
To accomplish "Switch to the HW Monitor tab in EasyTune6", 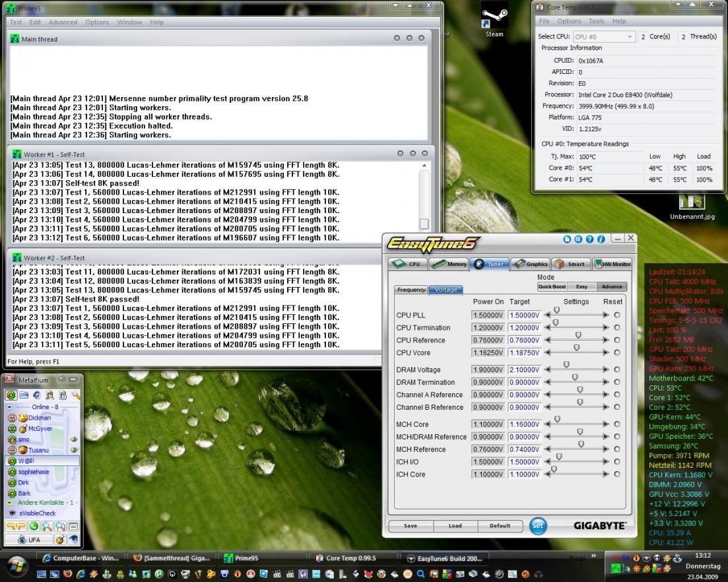I will click(x=613, y=264).
